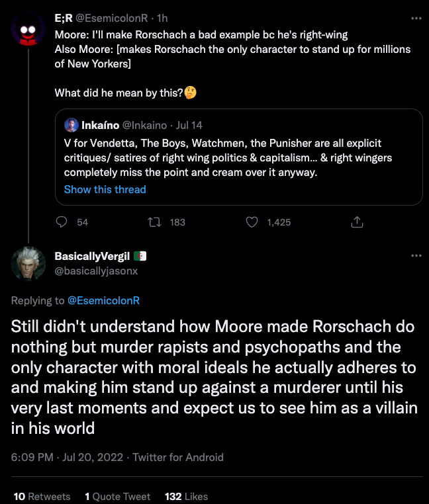Click the BasicallyVergil display name

(x=92, y=257)
